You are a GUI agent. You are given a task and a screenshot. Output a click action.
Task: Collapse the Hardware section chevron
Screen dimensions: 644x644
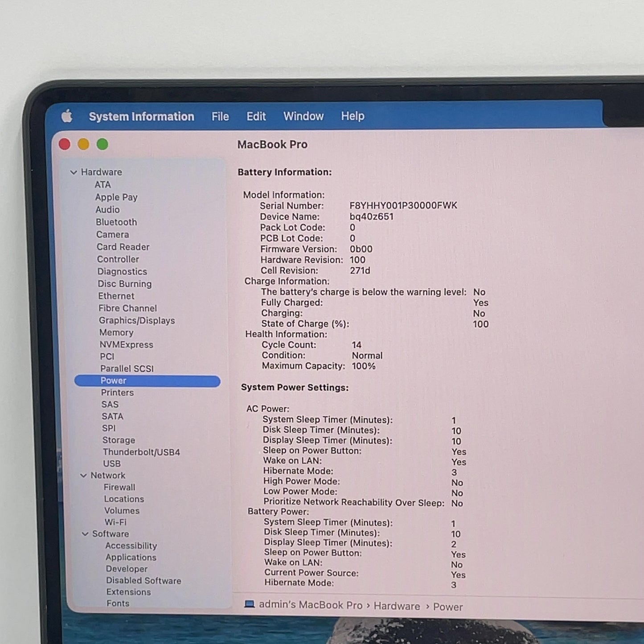point(74,172)
